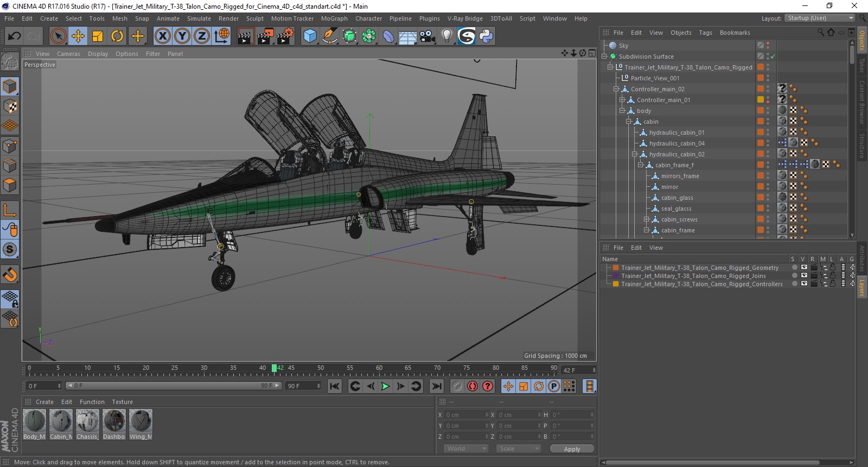Select the Live Selection tool
868x467 pixels.
coord(58,36)
